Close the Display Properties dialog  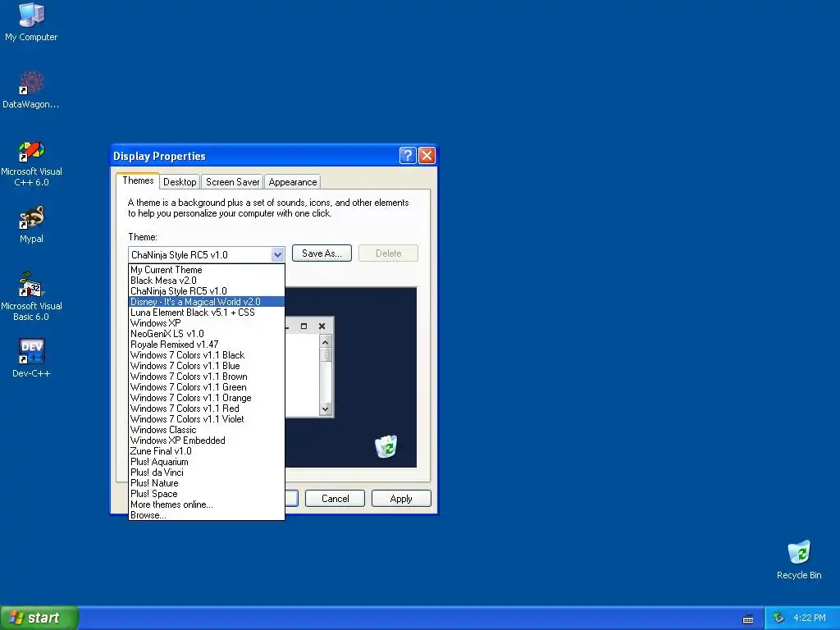coord(427,155)
